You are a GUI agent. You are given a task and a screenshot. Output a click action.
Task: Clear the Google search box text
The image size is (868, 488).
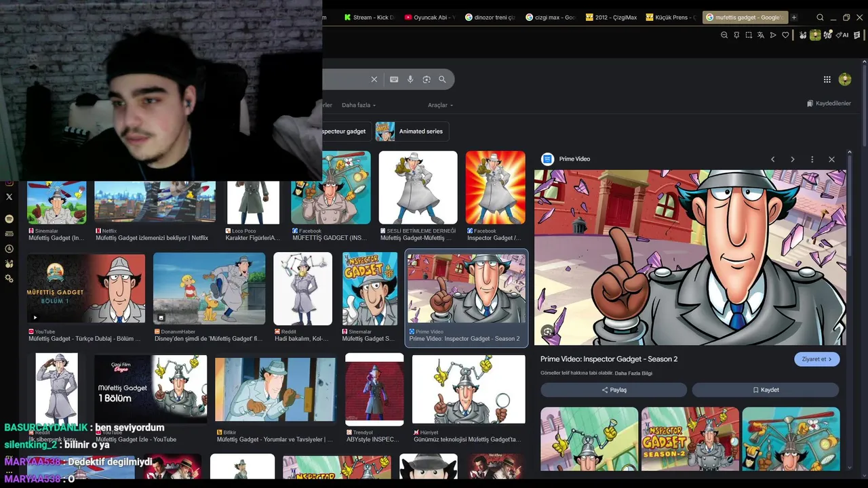374,79
